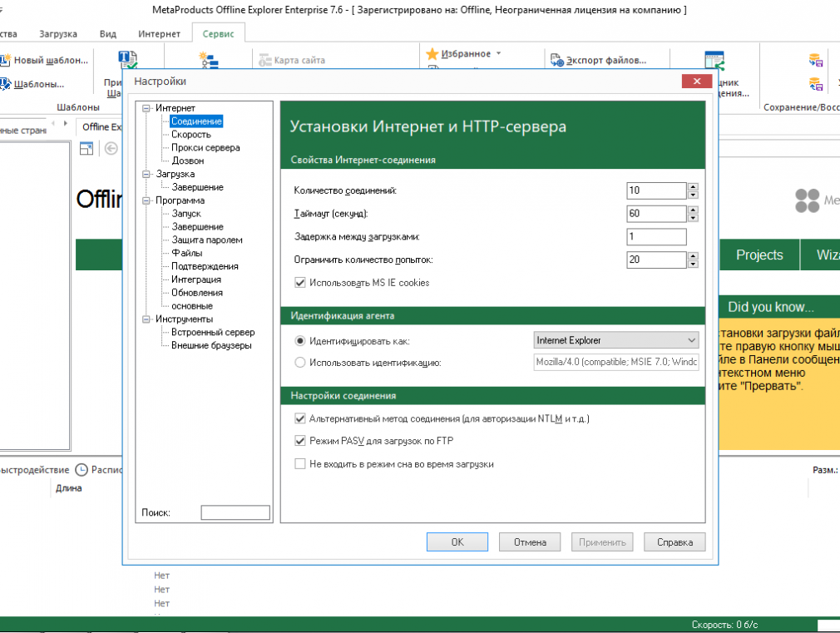Click the Таймаут (секунд) input field
840x633 pixels.
(x=656, y=213)
